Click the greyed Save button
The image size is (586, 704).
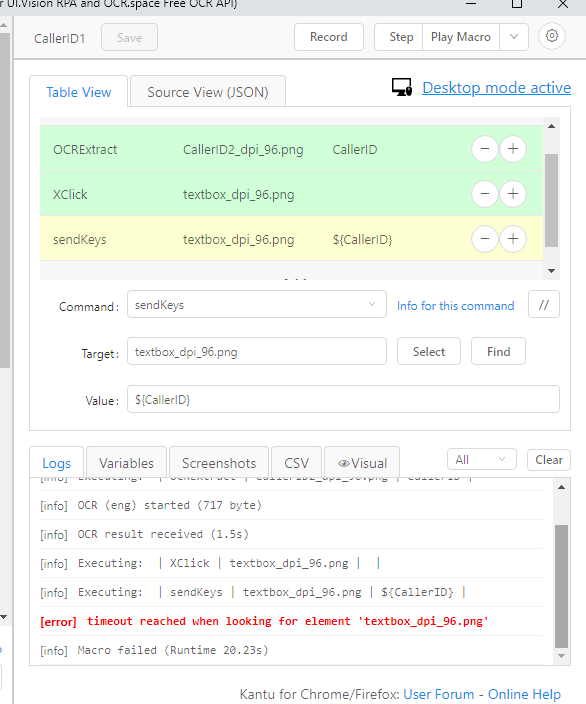click(129, 38)
